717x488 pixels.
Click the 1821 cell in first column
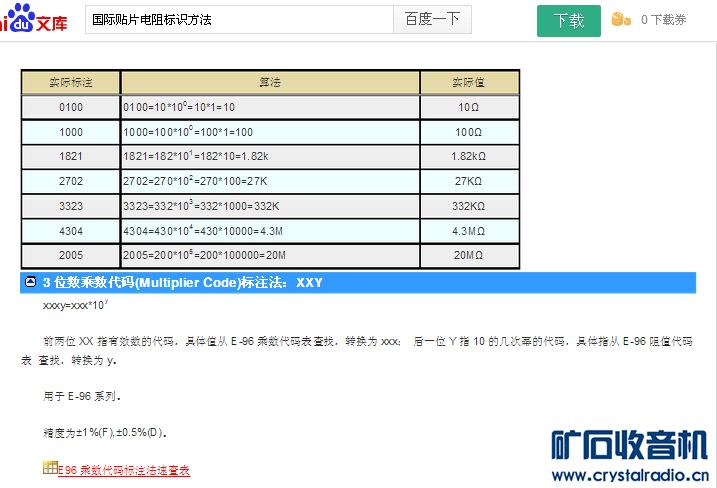point(71,156)
